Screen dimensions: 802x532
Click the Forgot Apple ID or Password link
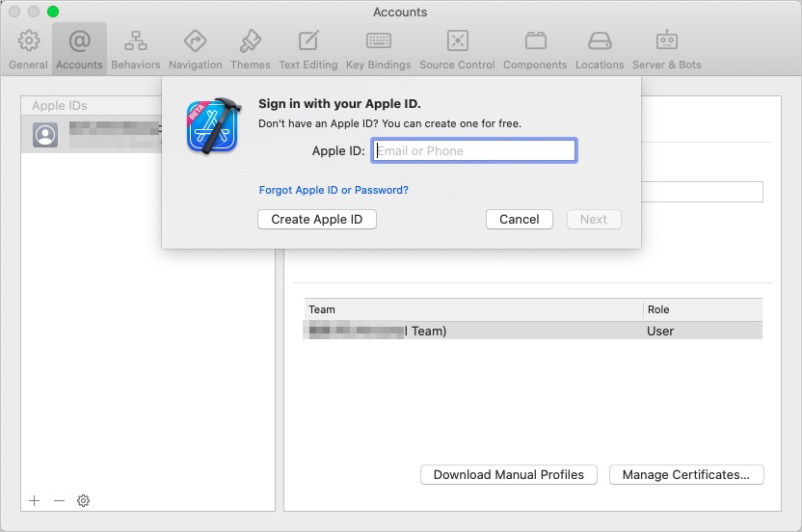click(x=334, y=190)
